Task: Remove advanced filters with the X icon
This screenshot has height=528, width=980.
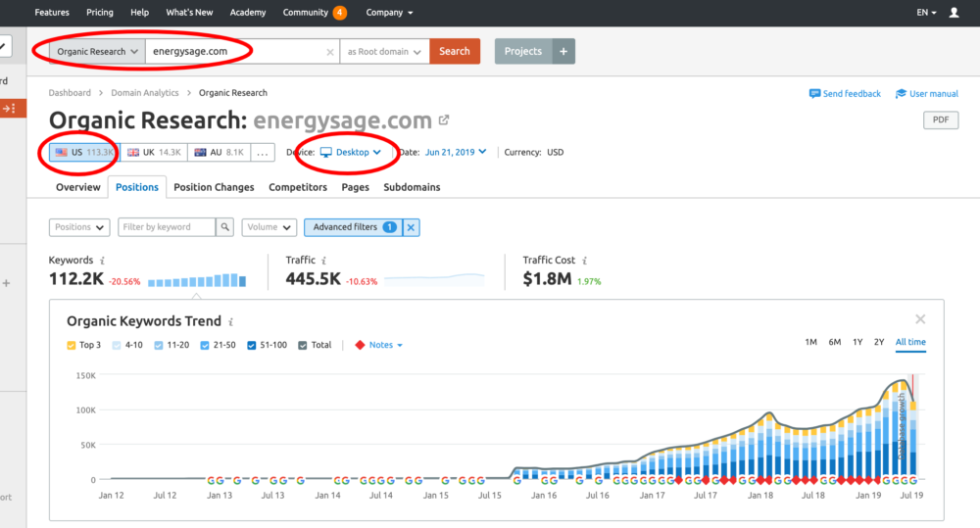Action: pyautogui.click(x=412, y=227)
